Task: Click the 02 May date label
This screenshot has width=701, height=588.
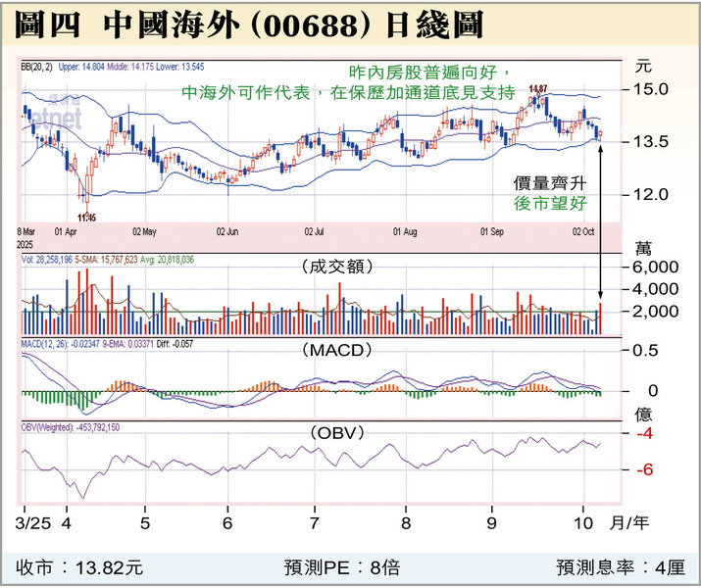Action: [144, 233]
